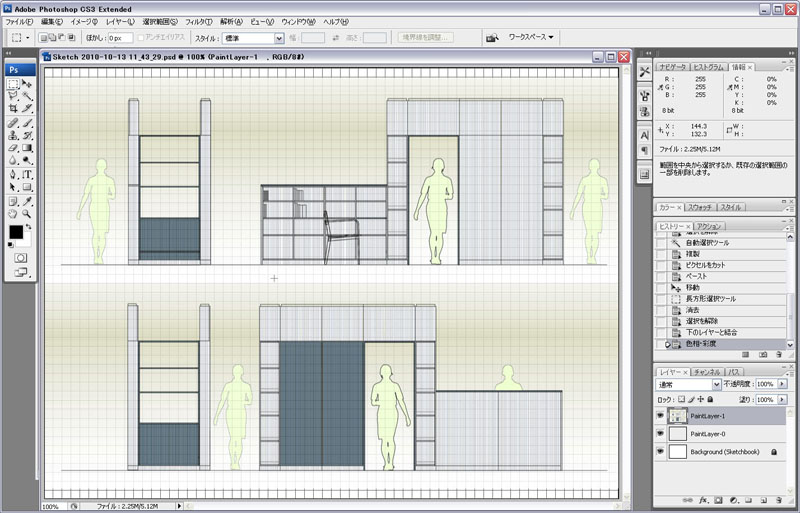
Task: Switch to the チャンネル (Channels) tab
Action: [707, 371]
